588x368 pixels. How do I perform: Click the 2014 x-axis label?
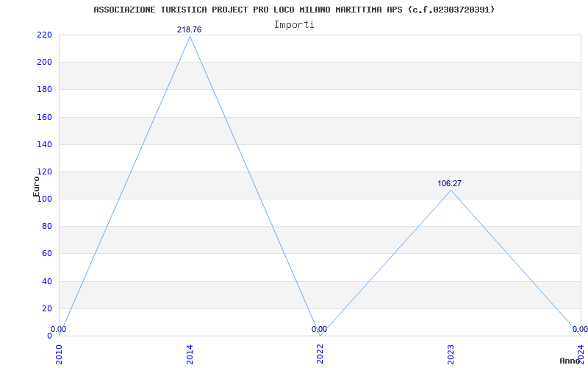pyautogui.click(x=190, y=354)
